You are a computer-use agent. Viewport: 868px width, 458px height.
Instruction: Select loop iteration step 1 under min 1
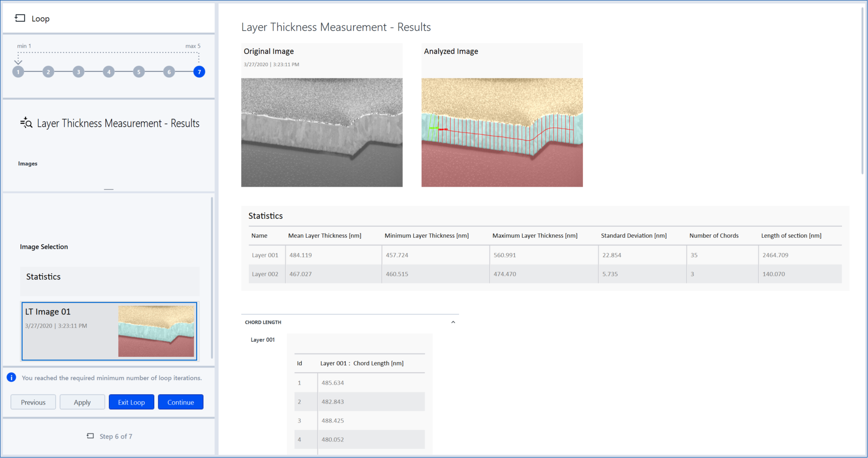[x=18, y=71]
